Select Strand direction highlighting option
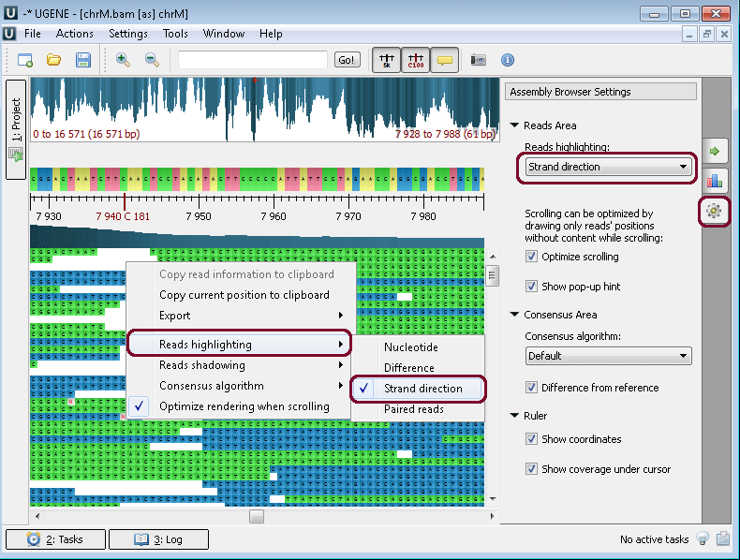 pyautogui.click(x=418, y=389)
